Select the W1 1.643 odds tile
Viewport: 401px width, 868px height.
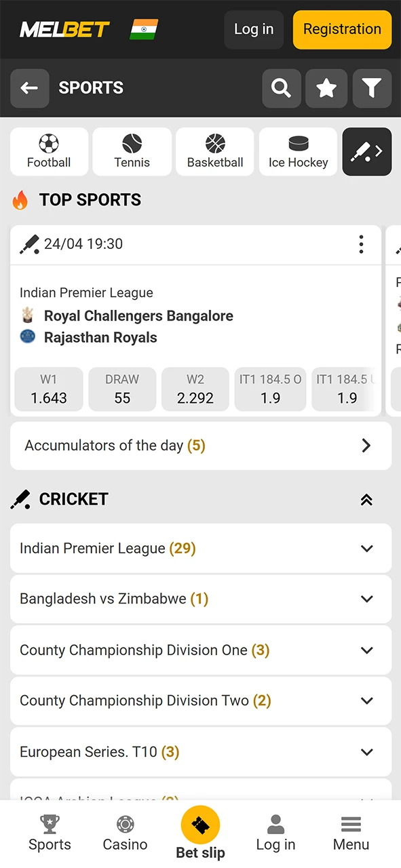pos(48,389)
